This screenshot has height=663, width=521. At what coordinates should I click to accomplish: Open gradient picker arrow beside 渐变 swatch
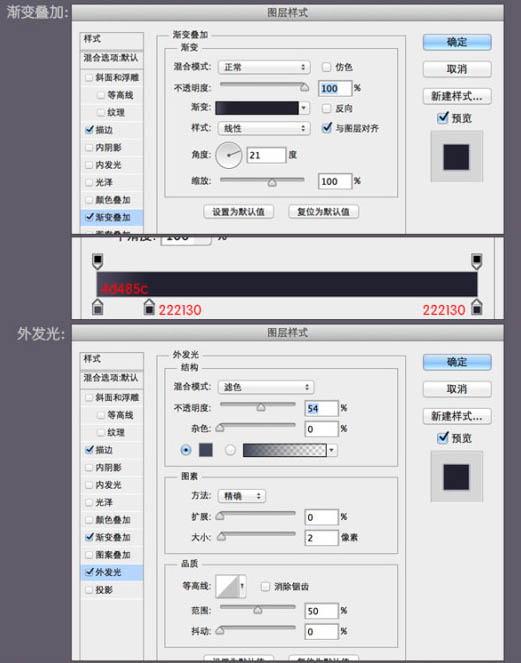[x=304, y=108]
